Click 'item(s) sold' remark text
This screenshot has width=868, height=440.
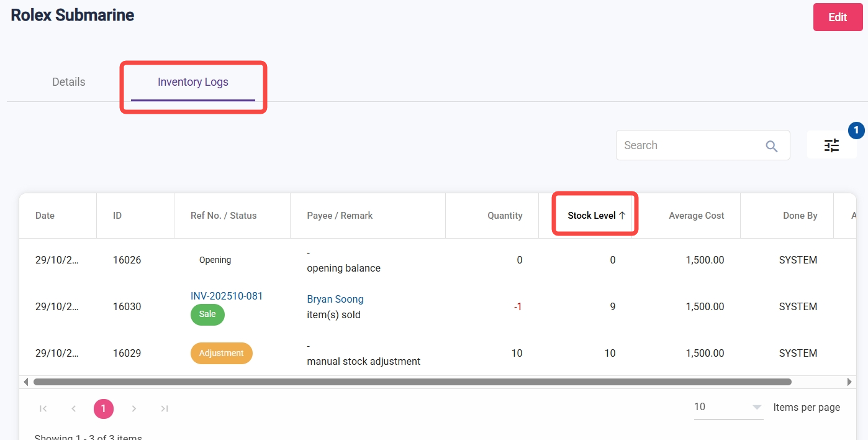point(333,314)
